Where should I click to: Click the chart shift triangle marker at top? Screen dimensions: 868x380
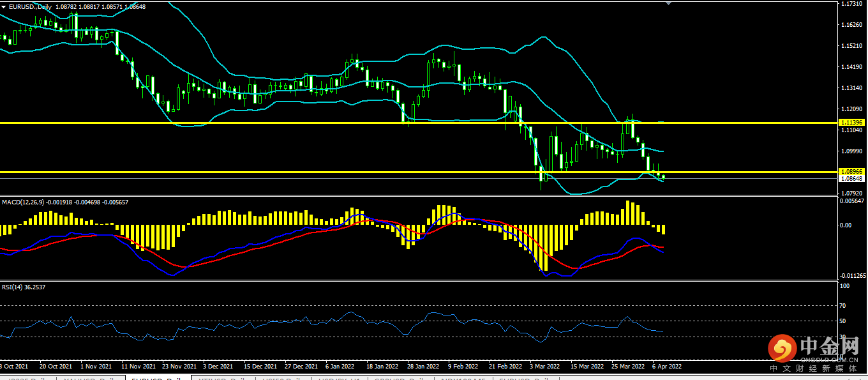click(668, 3)
